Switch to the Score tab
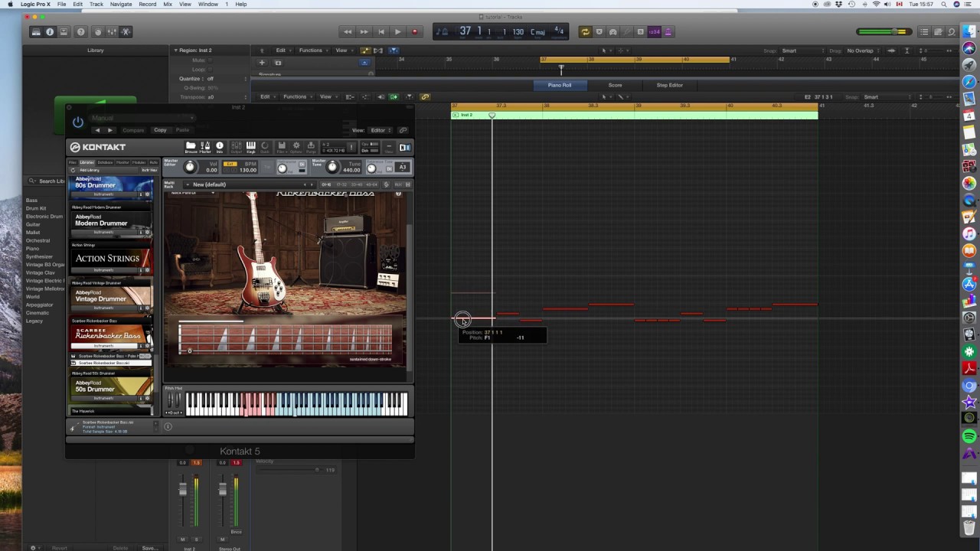Screen dimensions: 980x551 tap(615, 85)
